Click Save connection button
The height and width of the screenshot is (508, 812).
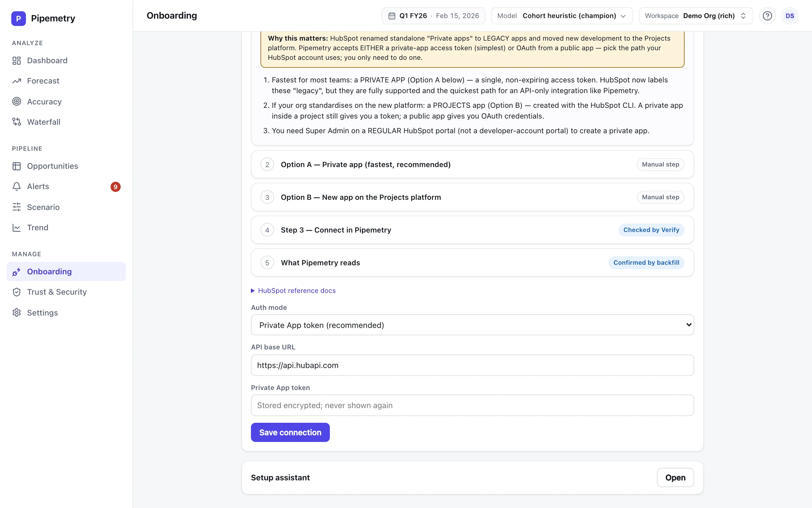tap(290, 432)
